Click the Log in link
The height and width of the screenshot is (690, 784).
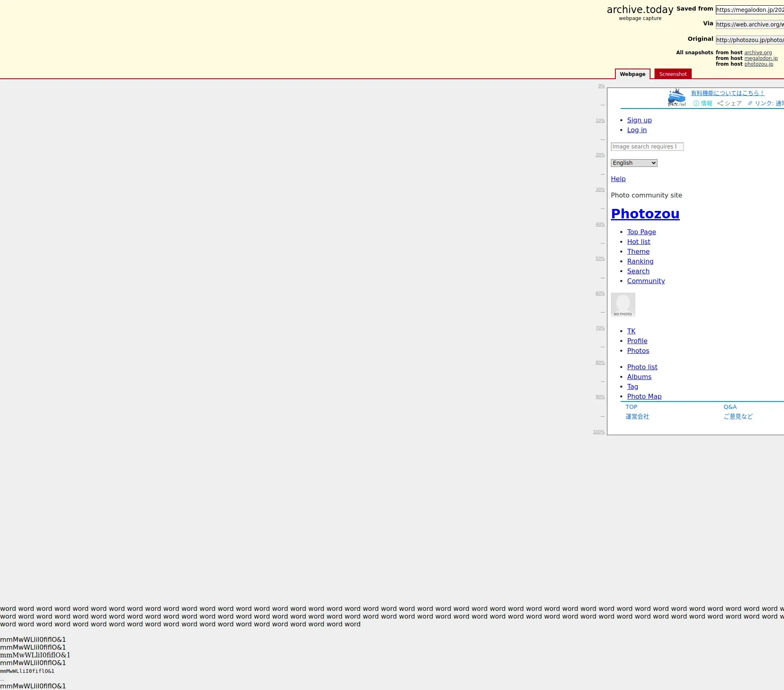coord(637,130)
